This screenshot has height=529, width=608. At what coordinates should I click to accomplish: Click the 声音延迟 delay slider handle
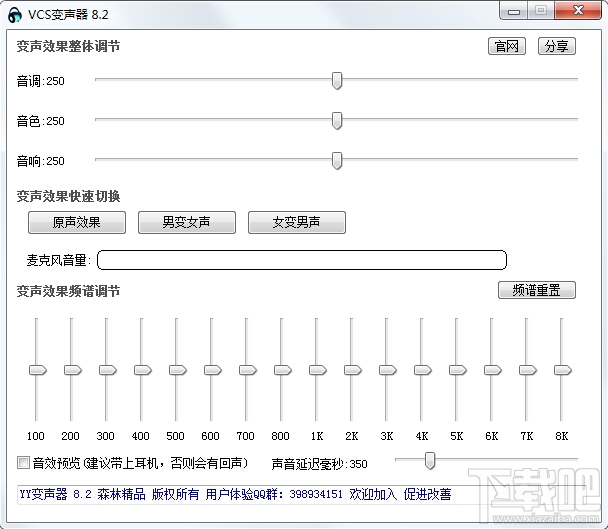point(430,461)
